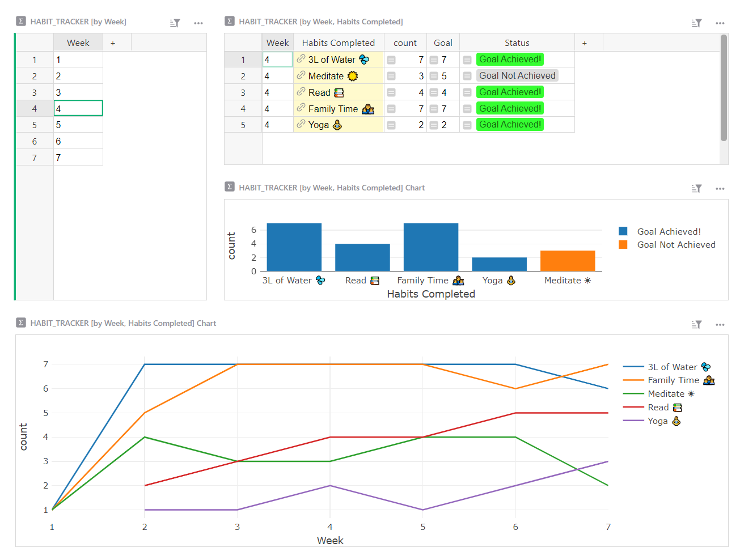
Task: Add a column after the Status column
Action: pos(585,43)
